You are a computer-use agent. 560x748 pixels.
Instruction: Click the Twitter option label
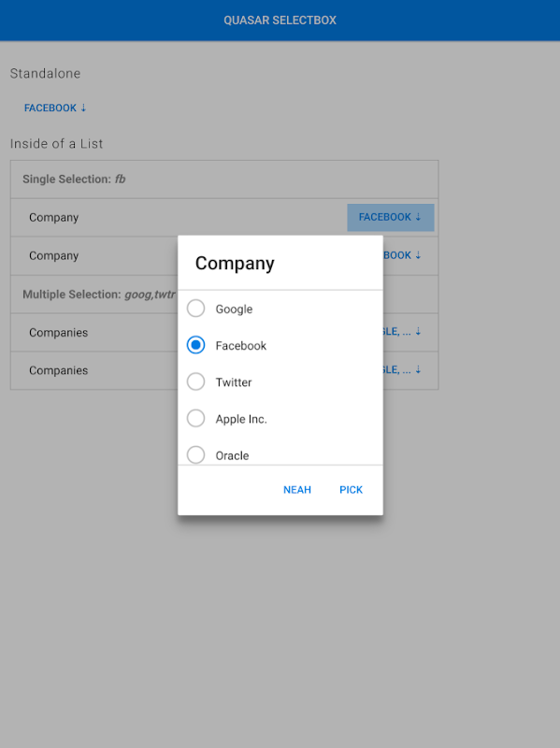233,382
